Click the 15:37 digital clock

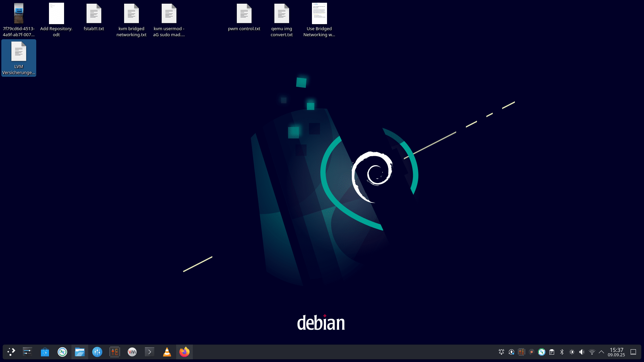[616, 352]
